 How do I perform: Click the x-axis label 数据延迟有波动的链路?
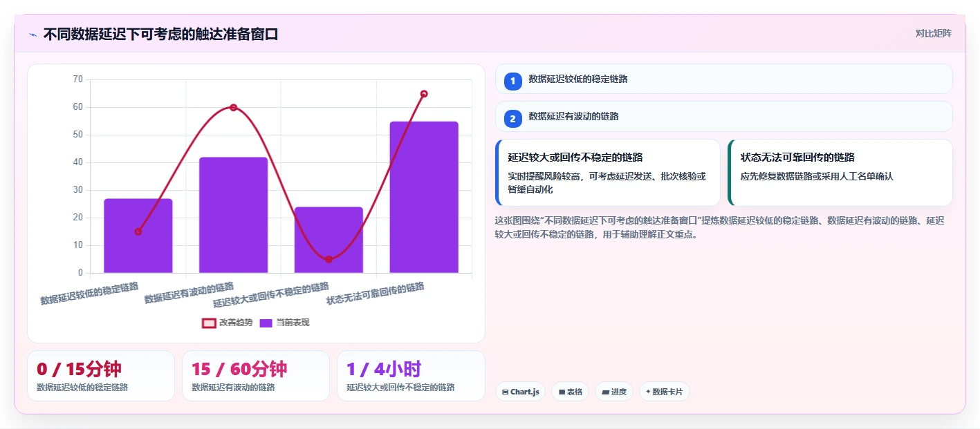(x=189, y=293)
